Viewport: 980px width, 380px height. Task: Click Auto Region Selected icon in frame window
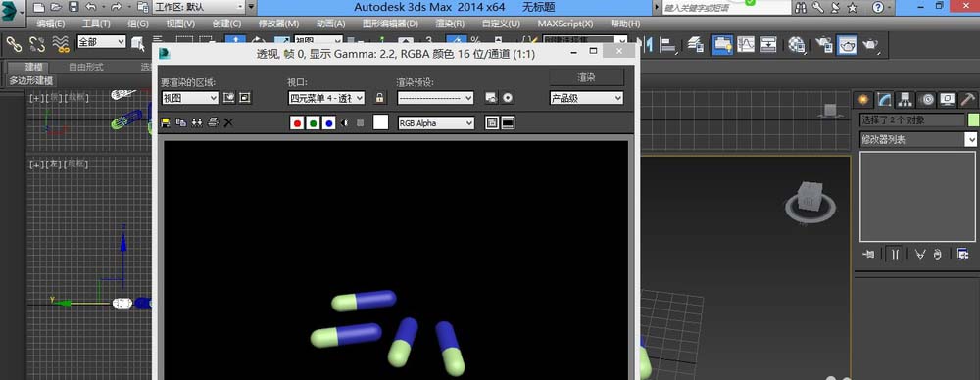coord(244,98)
